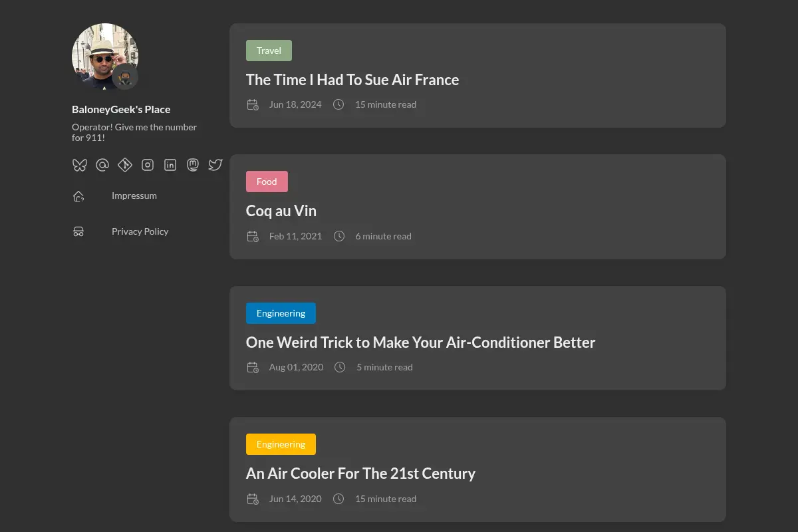Open the Impressum menu item
Screen dimensions: 798x532
(134, 196)
